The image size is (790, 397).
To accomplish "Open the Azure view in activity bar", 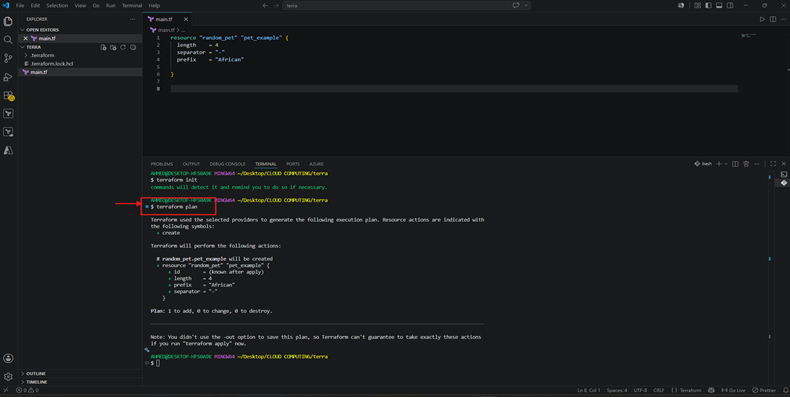I will pyautogui.click(x=8, y=150).
